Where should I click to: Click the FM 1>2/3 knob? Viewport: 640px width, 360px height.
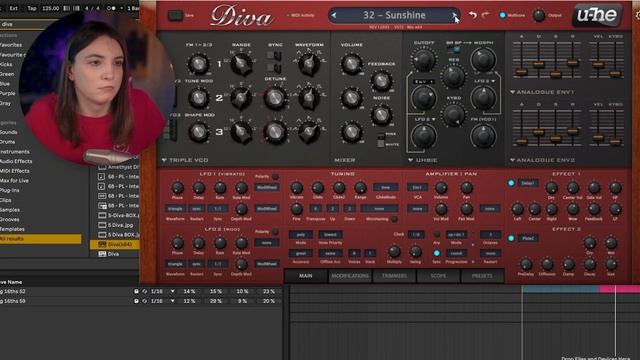[198, 64]
